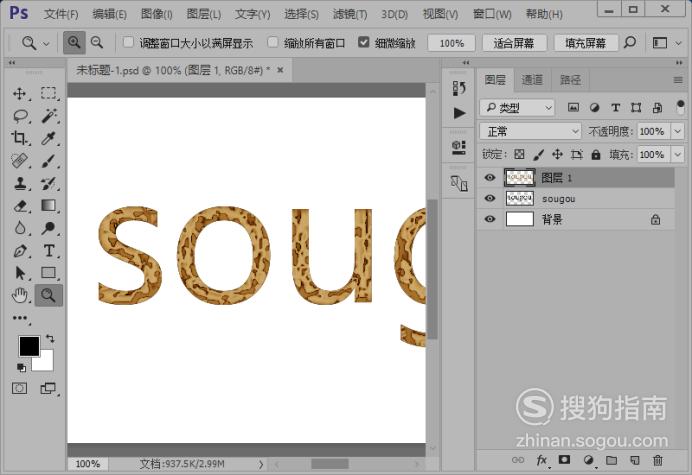Select the Crop tool
This screenshot has width=692, height=475.
click(19, 138)
